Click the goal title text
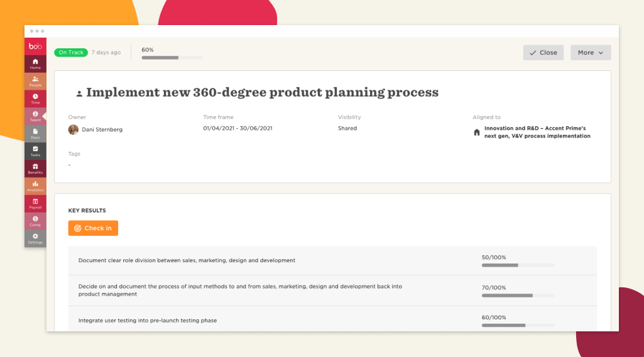The image size is (644, 357). [x=263, y=92]
